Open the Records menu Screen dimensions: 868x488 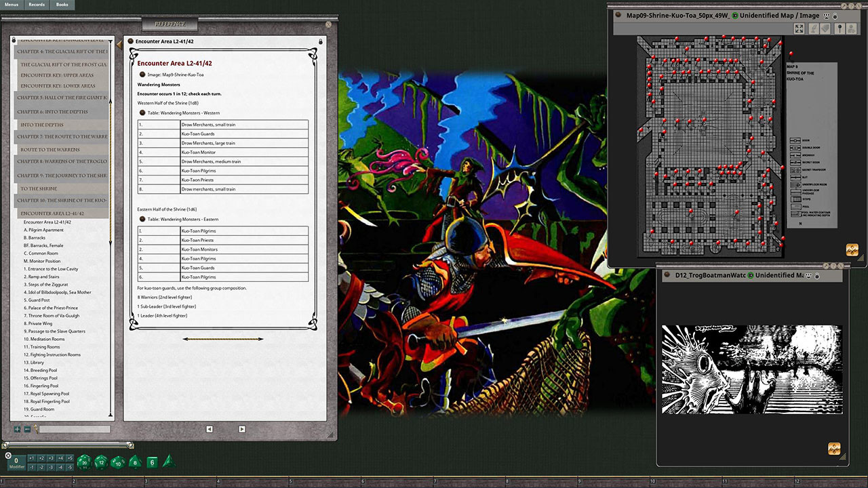point(37,4)
